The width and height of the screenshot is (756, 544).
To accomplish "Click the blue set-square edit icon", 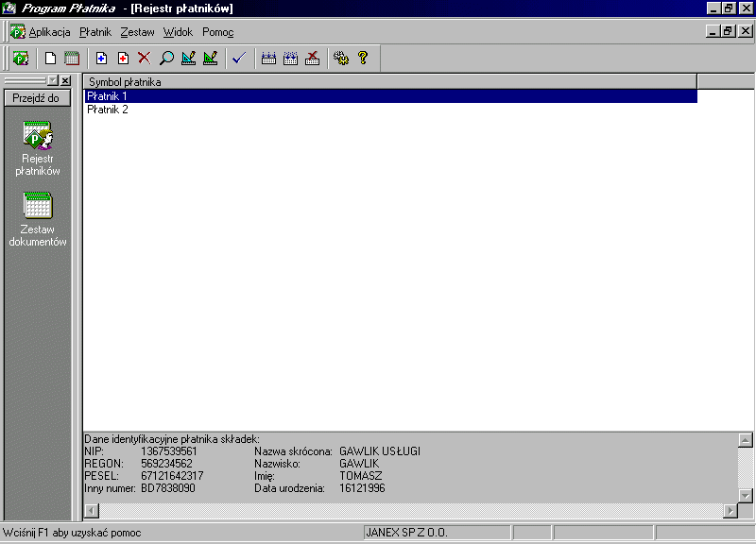I will (x=188, y=59).
